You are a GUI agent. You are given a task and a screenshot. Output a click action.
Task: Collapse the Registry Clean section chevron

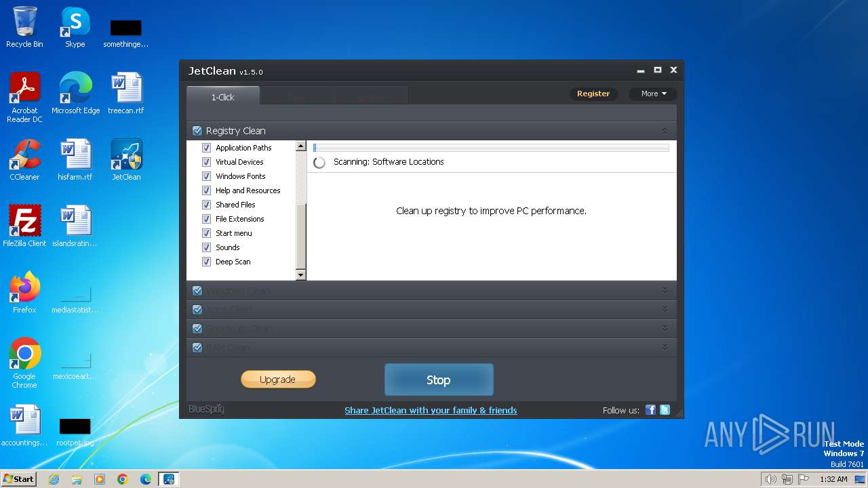click(x=665, y=131)
